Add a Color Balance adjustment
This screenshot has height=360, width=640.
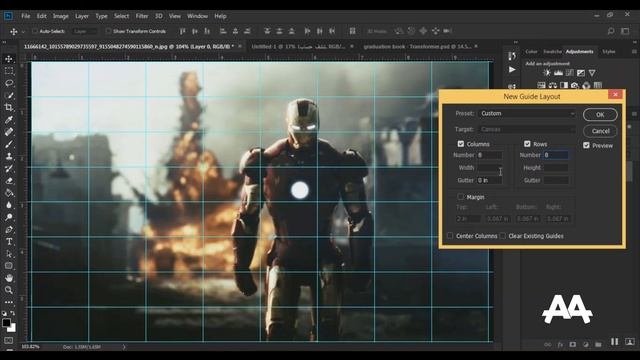click(553, 85)
